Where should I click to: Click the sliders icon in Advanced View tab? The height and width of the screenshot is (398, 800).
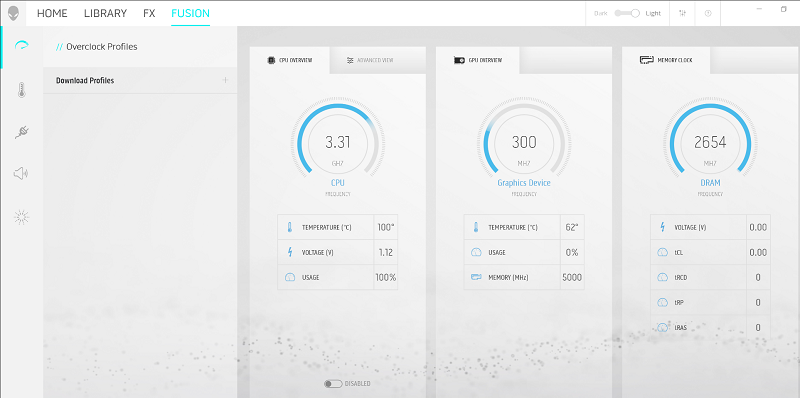pyautogui.click(x=350, y=60)
